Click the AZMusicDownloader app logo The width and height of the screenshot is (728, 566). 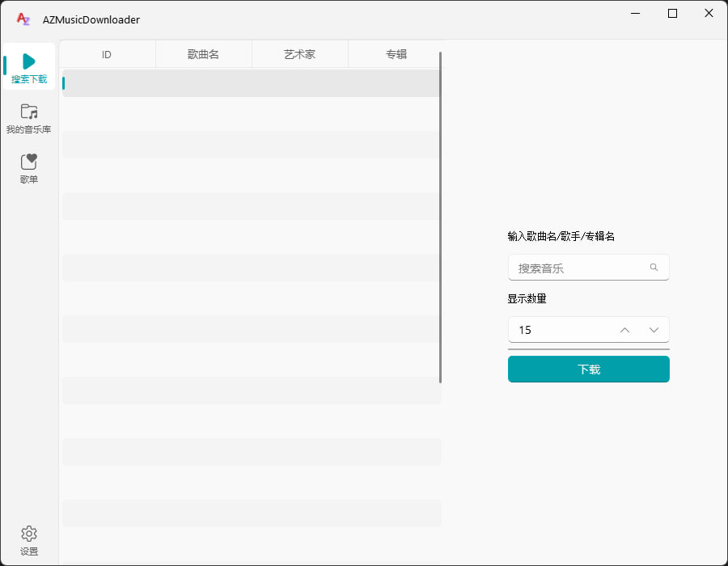23,19
